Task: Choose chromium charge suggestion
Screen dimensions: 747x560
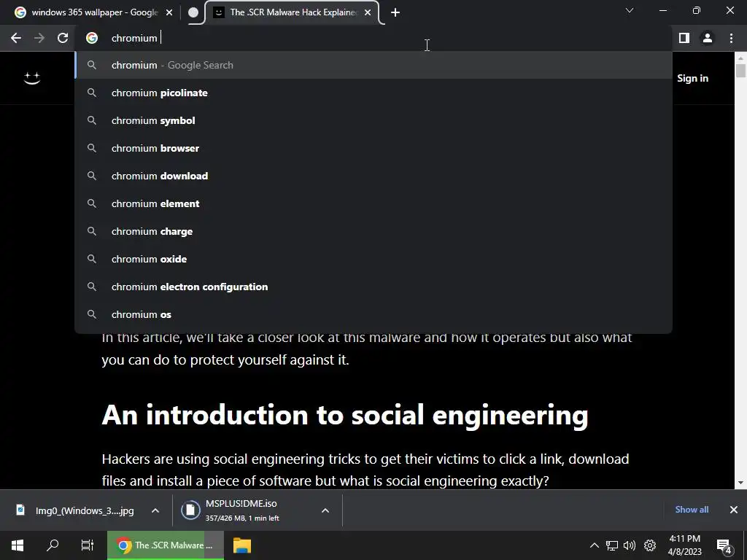Action: [373, 231]
